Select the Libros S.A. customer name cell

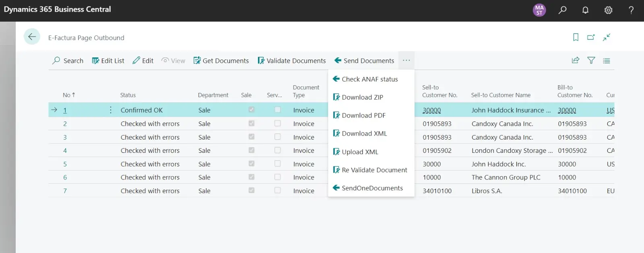pyautogui.click(x=487, y=191)
